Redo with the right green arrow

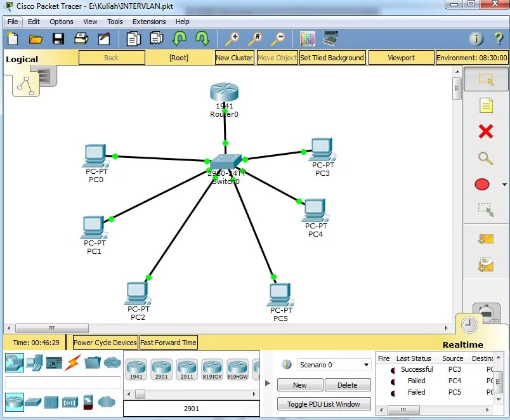(x=202, y=39)
